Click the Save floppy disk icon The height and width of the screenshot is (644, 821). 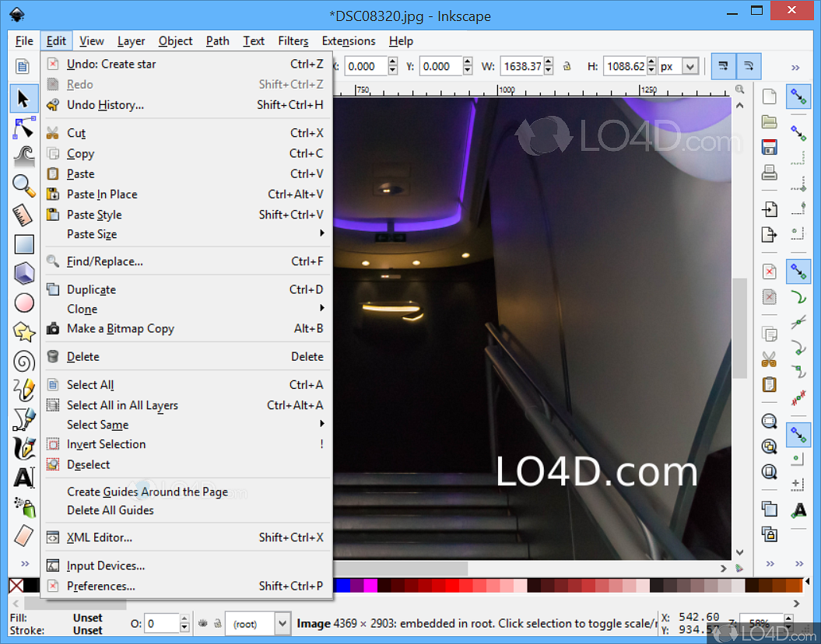click(769, 147)
